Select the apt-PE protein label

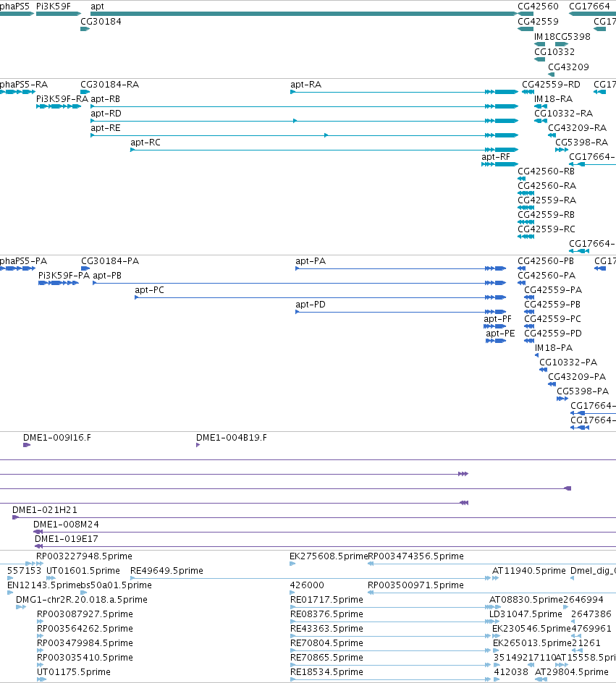point(501,334)
